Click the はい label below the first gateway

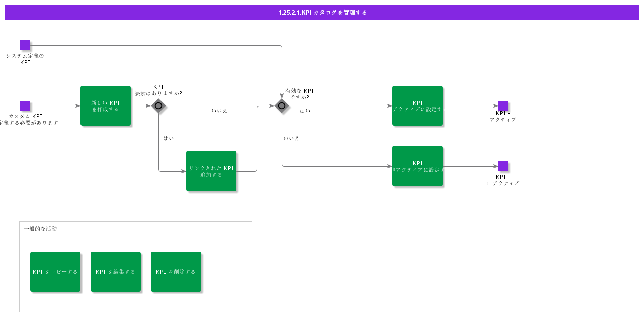[x=168, y=138]
